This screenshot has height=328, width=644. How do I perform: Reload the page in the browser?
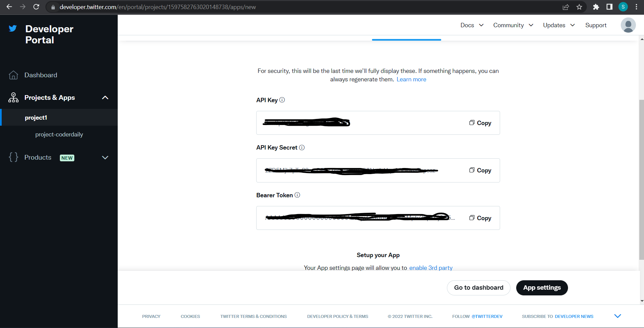[x=36, y=7]
